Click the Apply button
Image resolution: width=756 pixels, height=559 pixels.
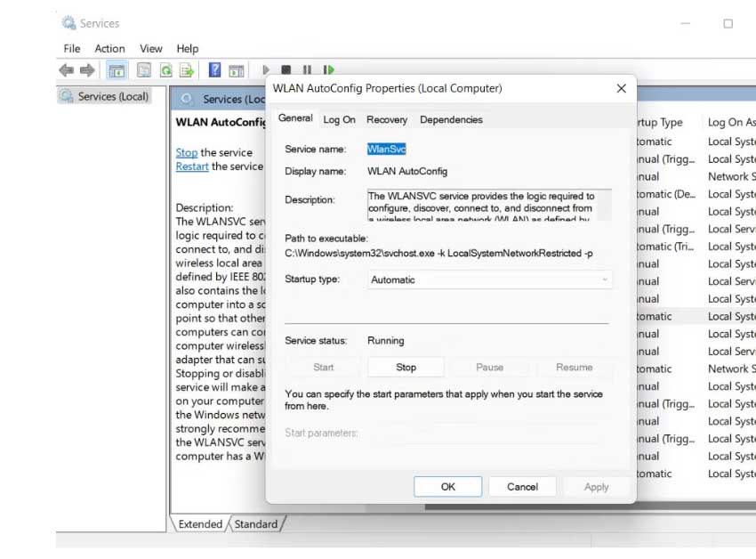click(597, 487)
